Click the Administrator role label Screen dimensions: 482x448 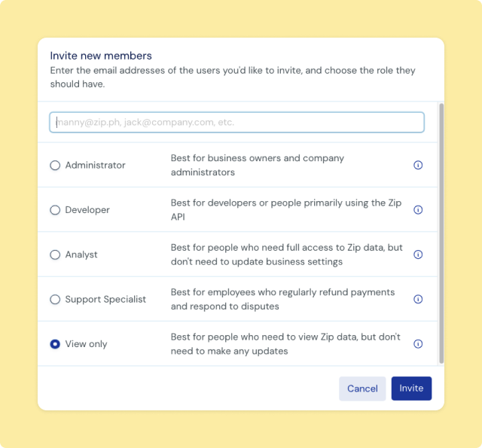pos(95,166)
